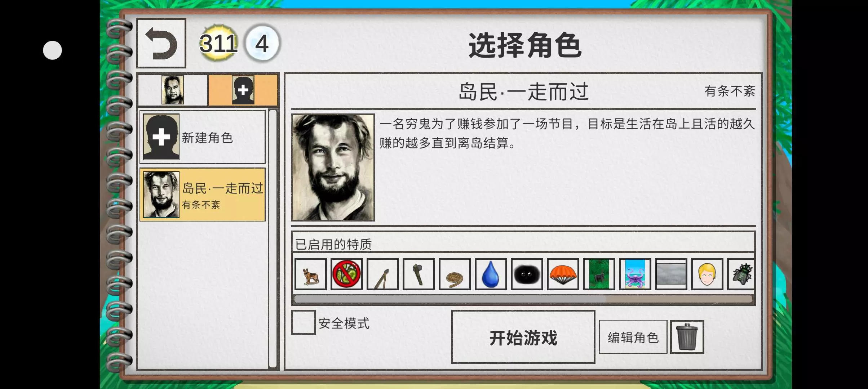Click the back arrow icon
Viewport: 868px width, 389px height.
pyautogui.click(x=161, y=43)
